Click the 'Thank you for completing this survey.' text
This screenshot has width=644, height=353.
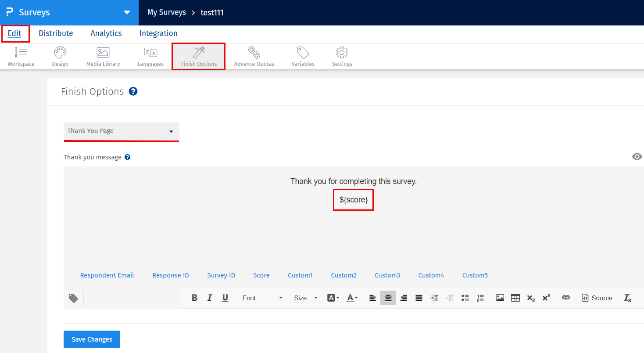point(354,181)
